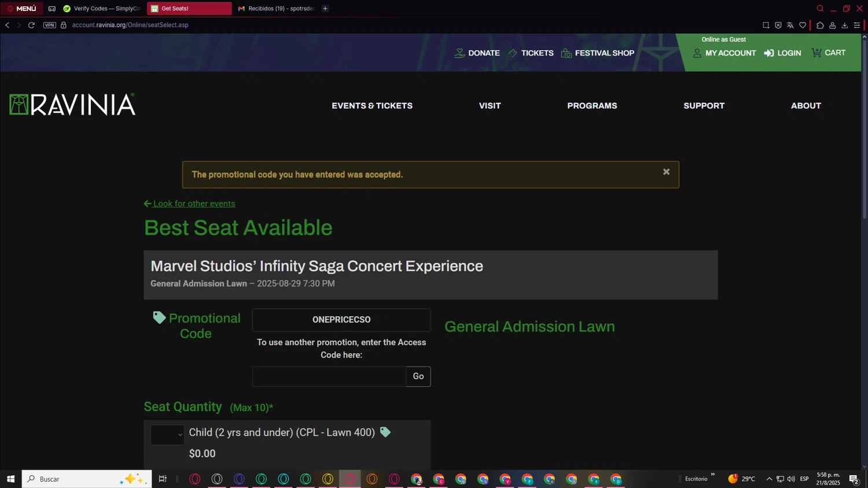Open the tab islands workspace icon
Image resolution: width=868 pixels, height=488 pixels.
coord(52,9)
